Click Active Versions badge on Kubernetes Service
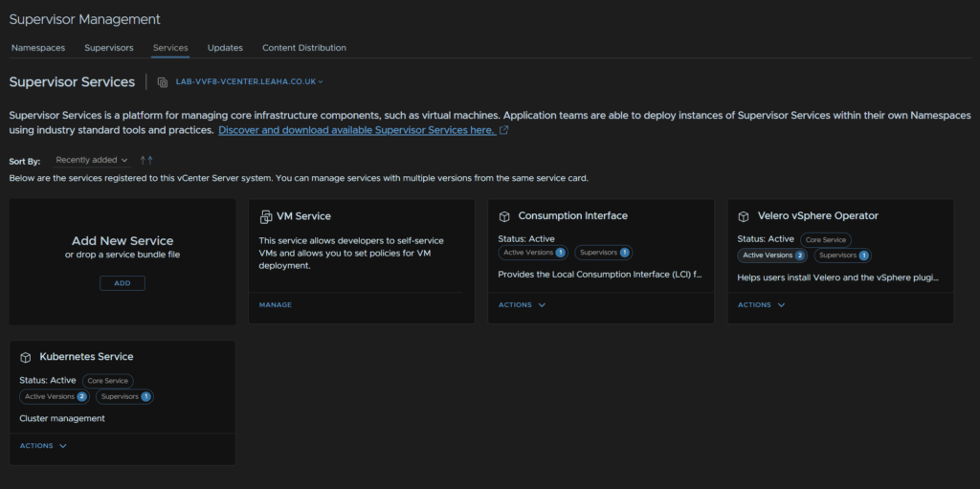980x489 pixels. pos(55,396)
